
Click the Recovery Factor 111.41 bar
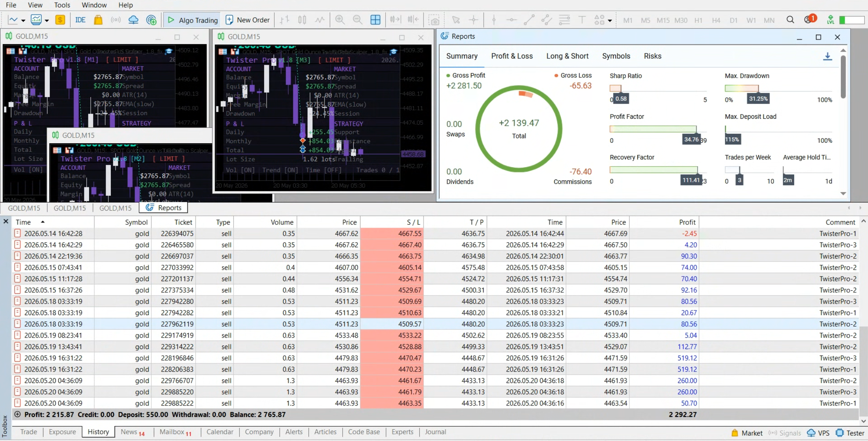tap(653, 170)
